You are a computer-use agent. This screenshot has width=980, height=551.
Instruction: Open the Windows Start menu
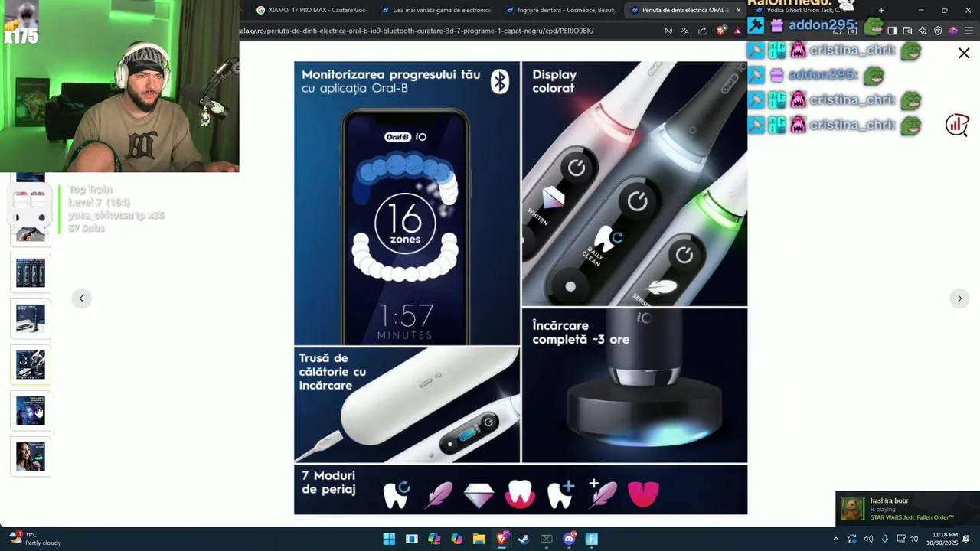click(389, 539)
